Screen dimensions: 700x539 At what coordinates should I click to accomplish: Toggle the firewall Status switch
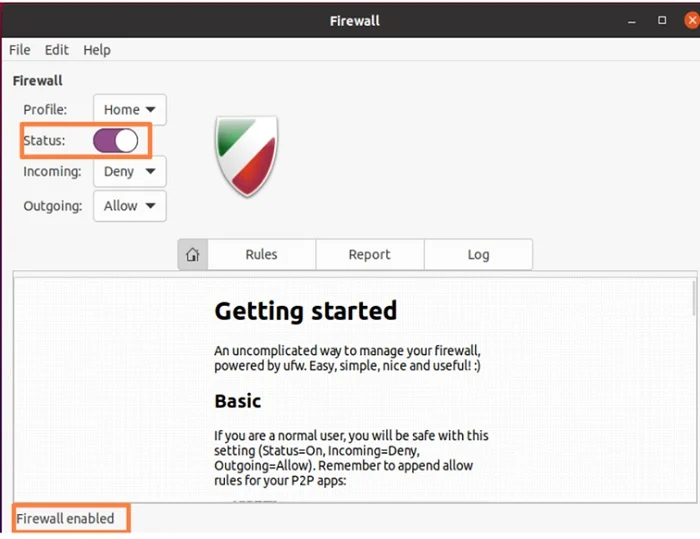pyautogui.click(x=116, y=141)
